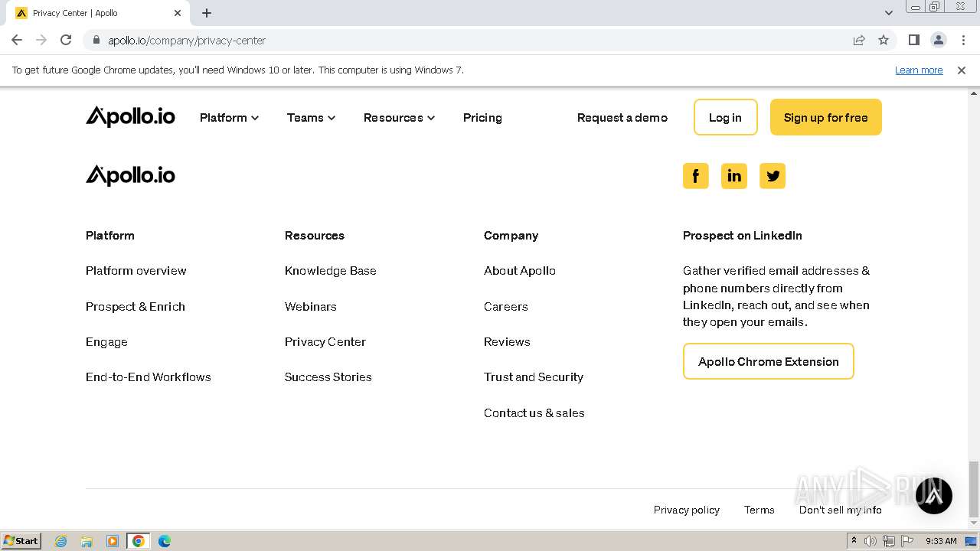Open Windows Media Player taskbar icon

point(113,541)
